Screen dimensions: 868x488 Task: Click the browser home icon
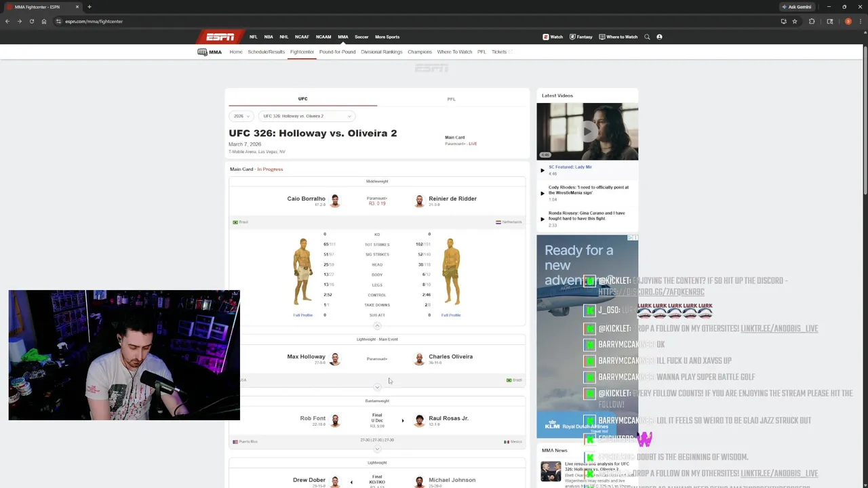[x=44, y=21]
